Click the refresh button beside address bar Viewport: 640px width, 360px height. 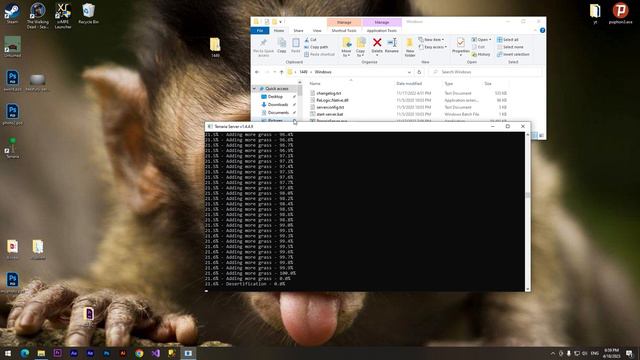[419, 72]
